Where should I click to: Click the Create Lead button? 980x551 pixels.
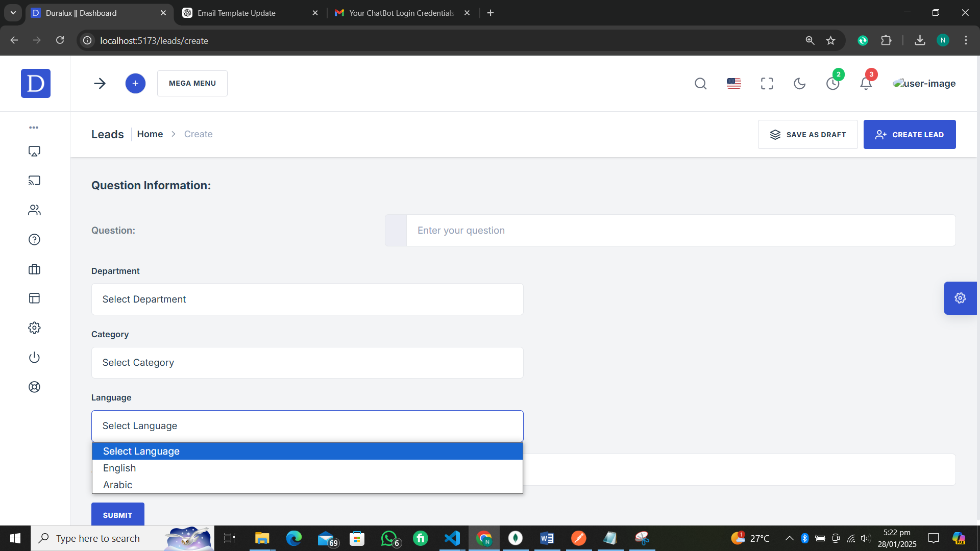(909, 135)
